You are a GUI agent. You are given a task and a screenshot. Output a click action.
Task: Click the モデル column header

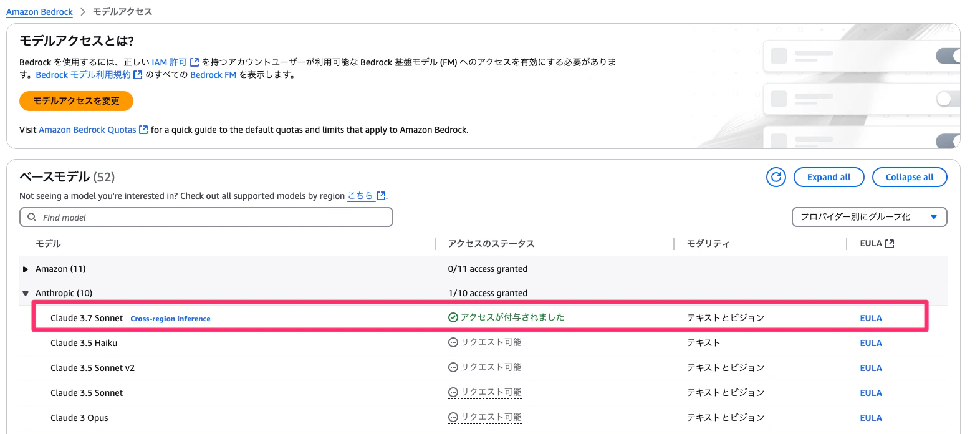coord(48,244)
